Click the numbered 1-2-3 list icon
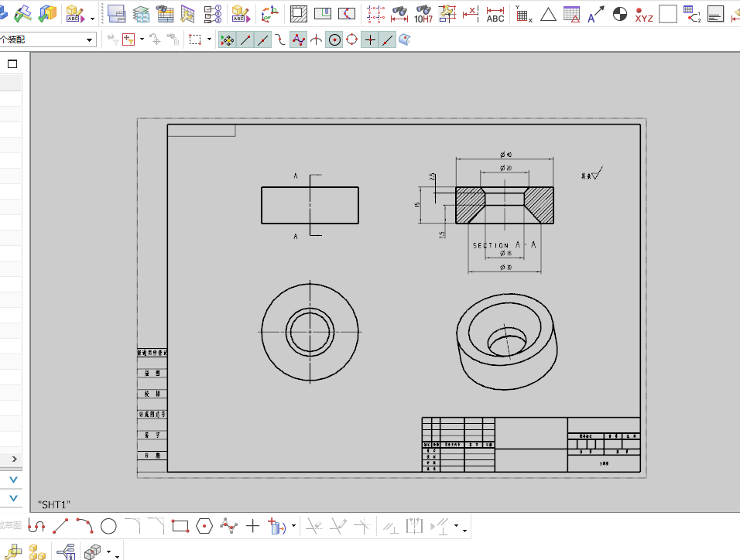 click(x=213, y=14)
